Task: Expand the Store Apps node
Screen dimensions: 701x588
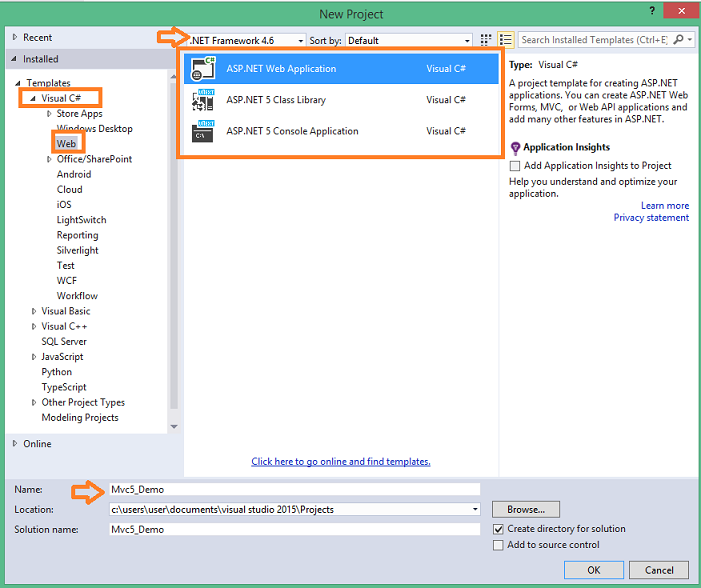Action: [x=49, y=114]
